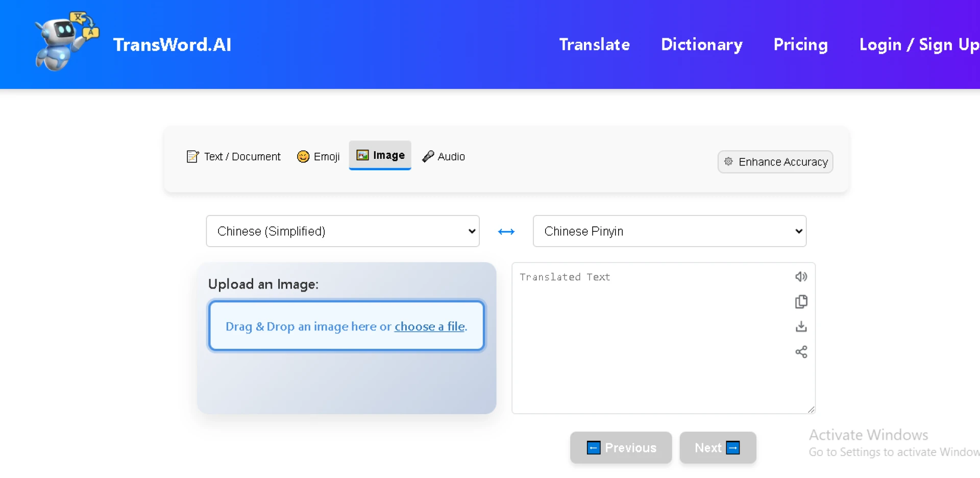The height and width of the screenshot is (478, 980).
Task: Click the 'choose a file' upload link
Action: [x=429, y=326]
